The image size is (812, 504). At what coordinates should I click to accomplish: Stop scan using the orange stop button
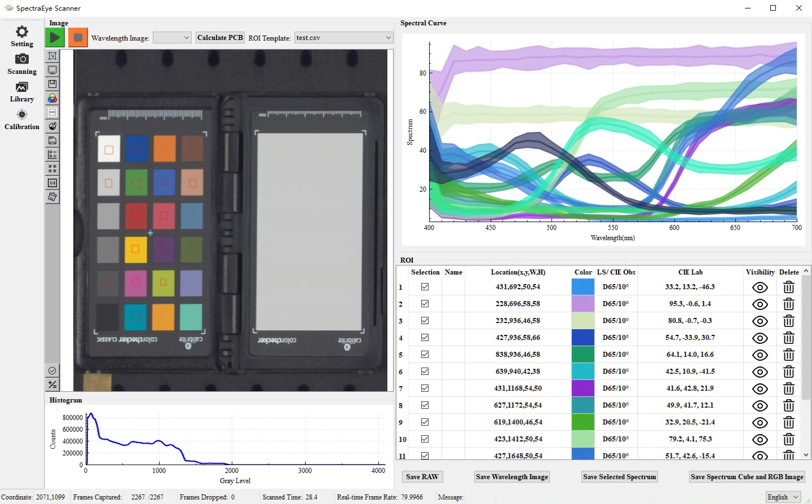pyautogui.click(x=78, y=38)
